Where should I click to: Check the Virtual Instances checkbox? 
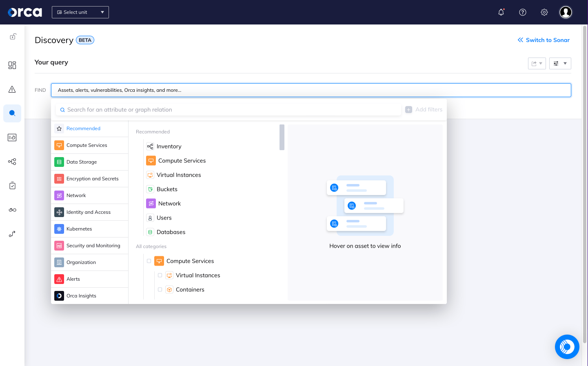160,275
